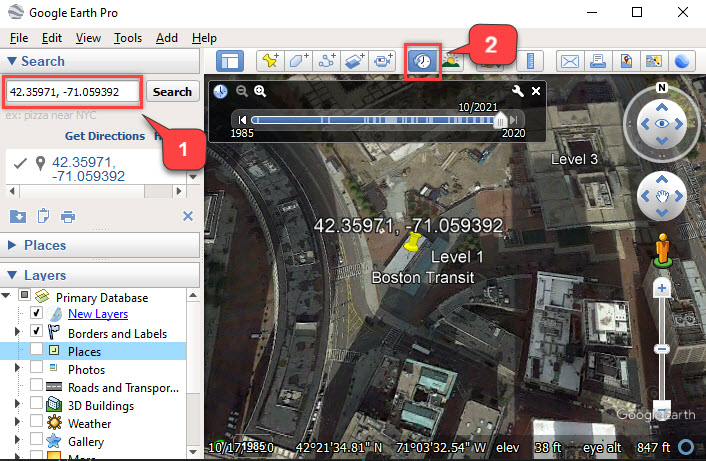Add a polygon from the toolbar
The width and height of the screenshot is (706, 461).
point(298,61)
